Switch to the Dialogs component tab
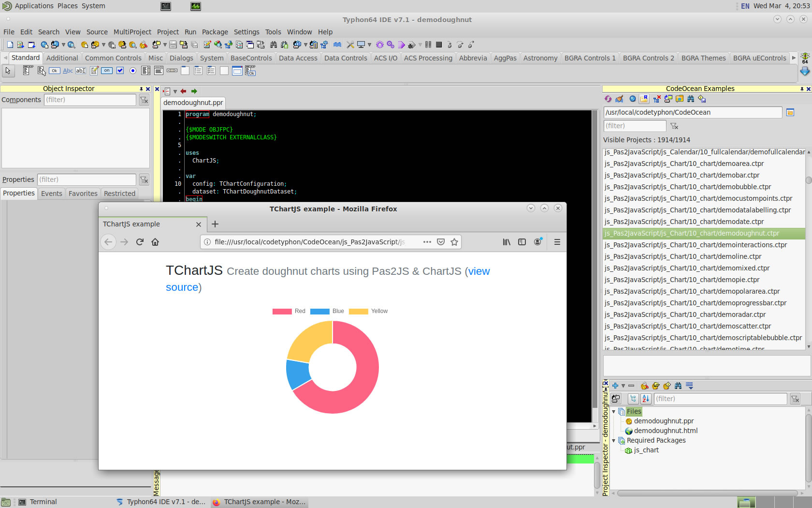Viewport: 812px width, 508px height. tap(181, 58)
